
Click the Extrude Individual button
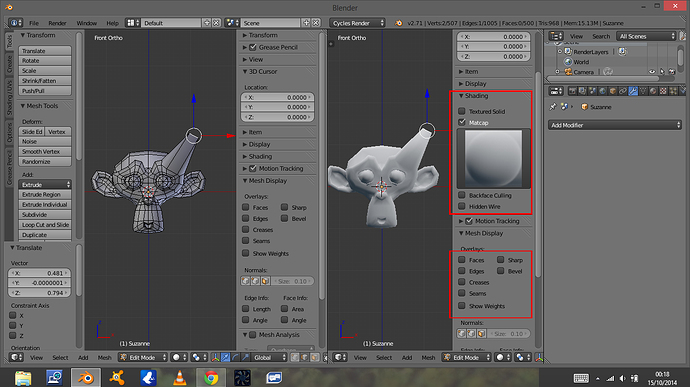click(x=45, y=204)
